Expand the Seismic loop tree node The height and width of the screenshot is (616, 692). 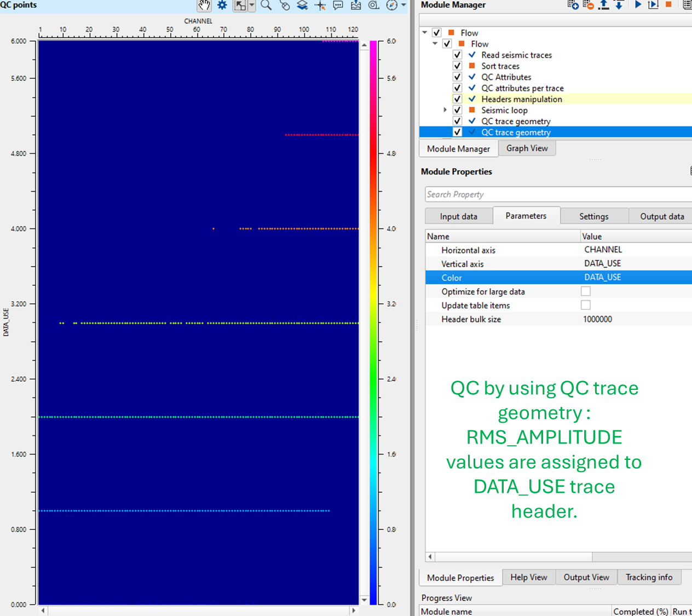[x=445, y=110]
